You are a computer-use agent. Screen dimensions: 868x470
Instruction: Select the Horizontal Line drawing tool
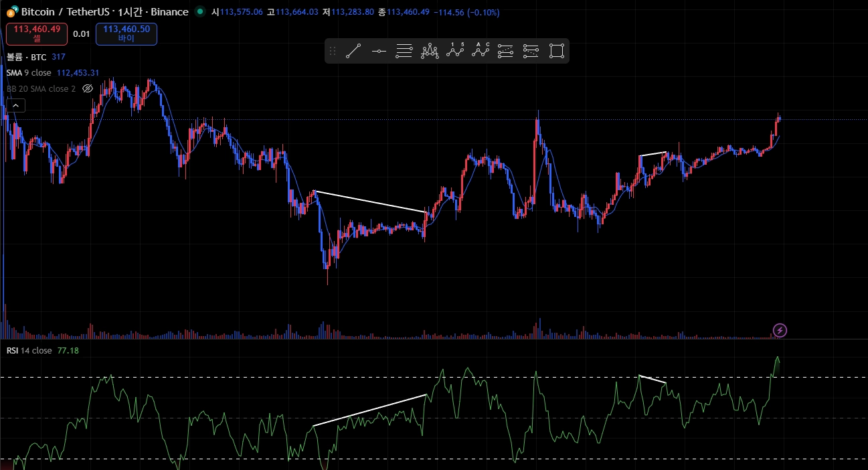tap(379, 51)
